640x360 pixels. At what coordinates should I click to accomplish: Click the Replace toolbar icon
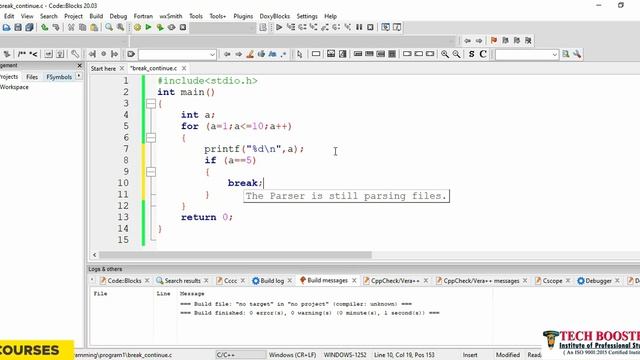pos(120,27)
